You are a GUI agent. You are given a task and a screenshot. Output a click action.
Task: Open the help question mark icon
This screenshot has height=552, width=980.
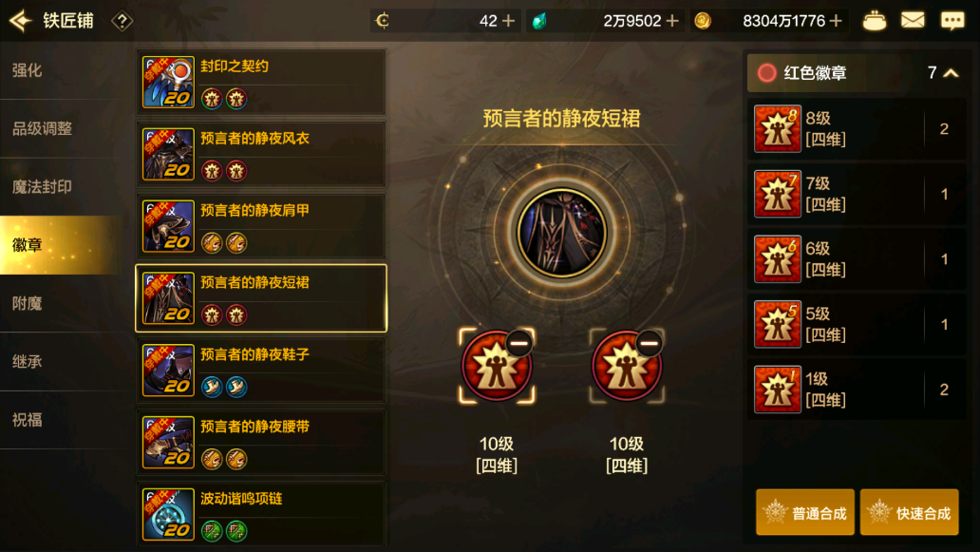coord(122,21)
